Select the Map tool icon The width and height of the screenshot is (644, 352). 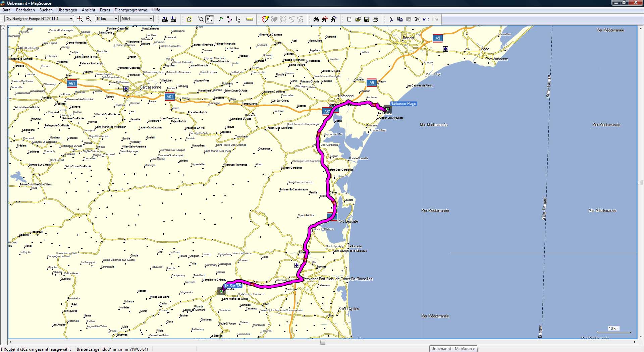tap(189, 19)
